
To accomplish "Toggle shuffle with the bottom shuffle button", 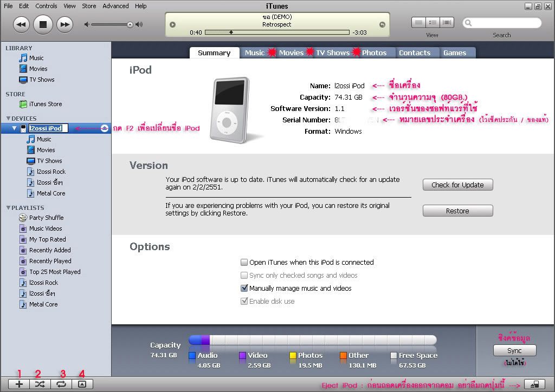I will [x=40, y=384].
